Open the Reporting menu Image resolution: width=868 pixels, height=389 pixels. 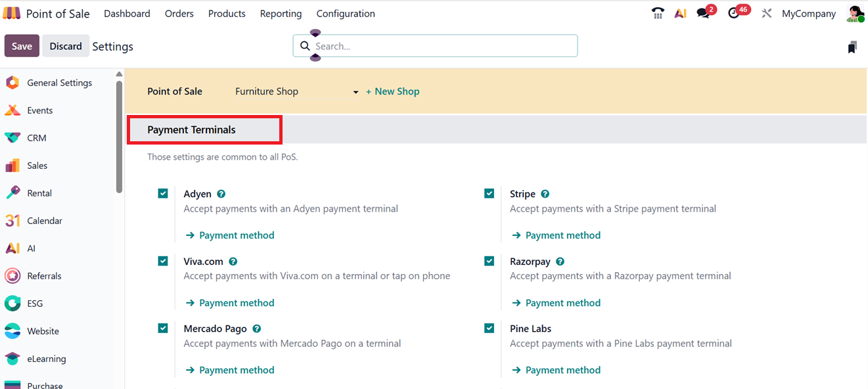281,13
